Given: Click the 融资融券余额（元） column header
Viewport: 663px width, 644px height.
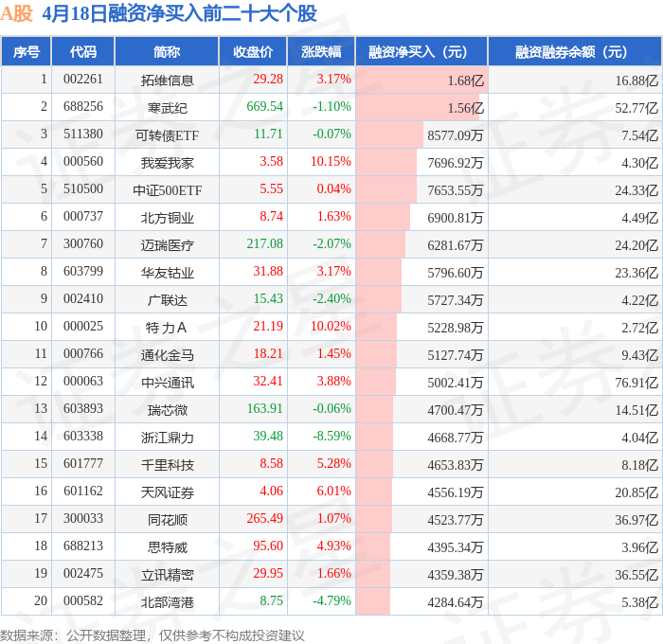Looking at the screenshot, I should (575, 51).
